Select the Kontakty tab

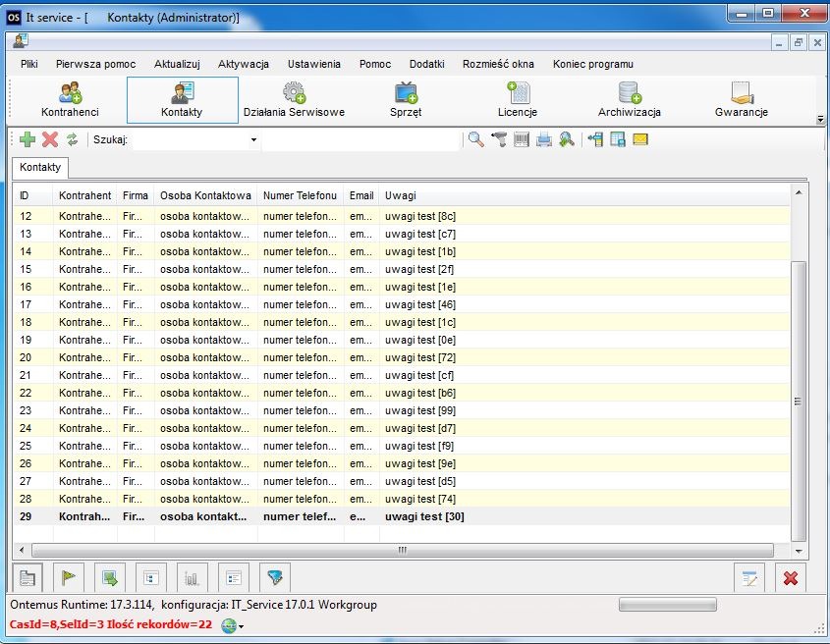click(40, 168)
